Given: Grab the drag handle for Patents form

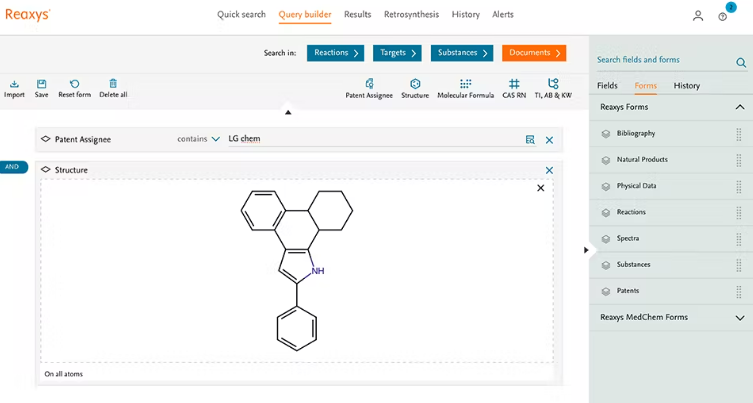Looking at the screenshot, I should click(x=739, y=291).
